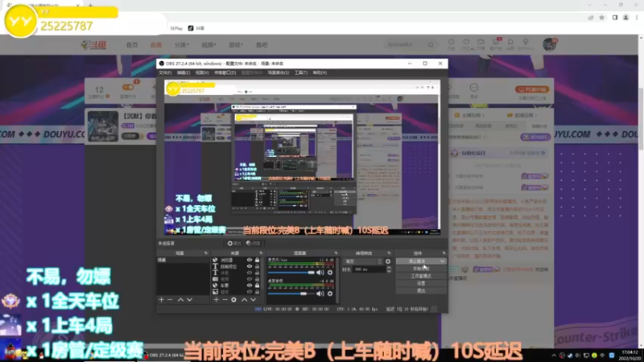Screen dimensions: 644x362
Task: Adjust 时长 300 ms stepper arrows
Action: (389, 269)
